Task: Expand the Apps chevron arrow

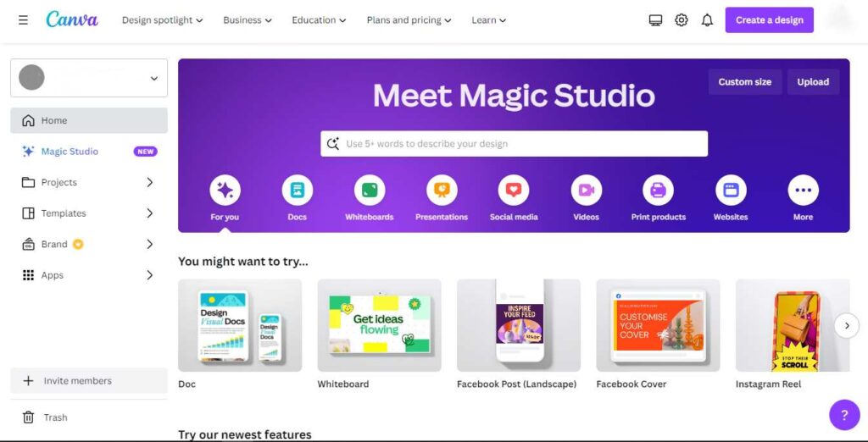Action: (149, 275)
